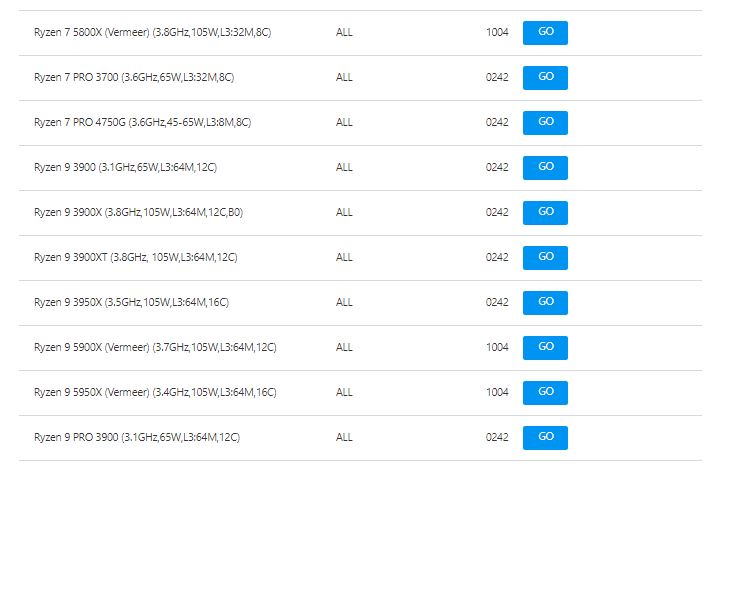Screen dimensions: 750x600
Task: Click GO for Ryzen 9 PRO 3900
Action: pos(545,437)
